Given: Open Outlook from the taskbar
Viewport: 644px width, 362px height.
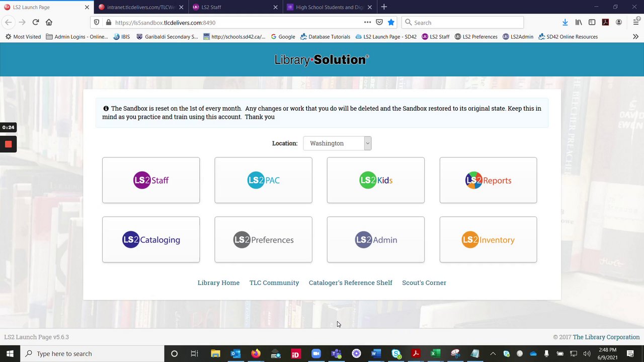Looking at the screenshot, I should coord(235,353).
